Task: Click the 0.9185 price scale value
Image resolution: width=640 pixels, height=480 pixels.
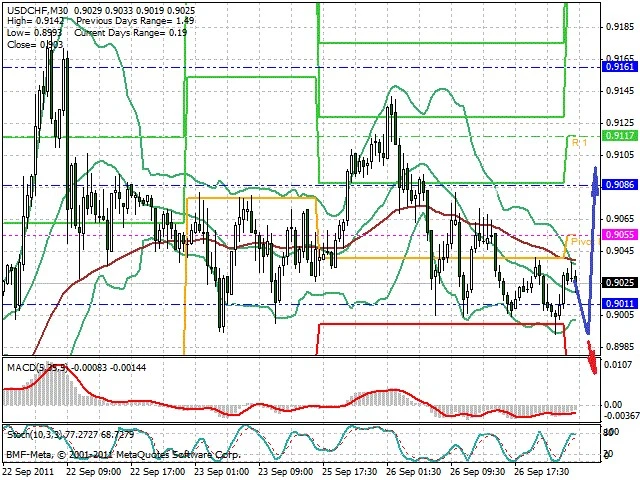Action: (620, 27)
